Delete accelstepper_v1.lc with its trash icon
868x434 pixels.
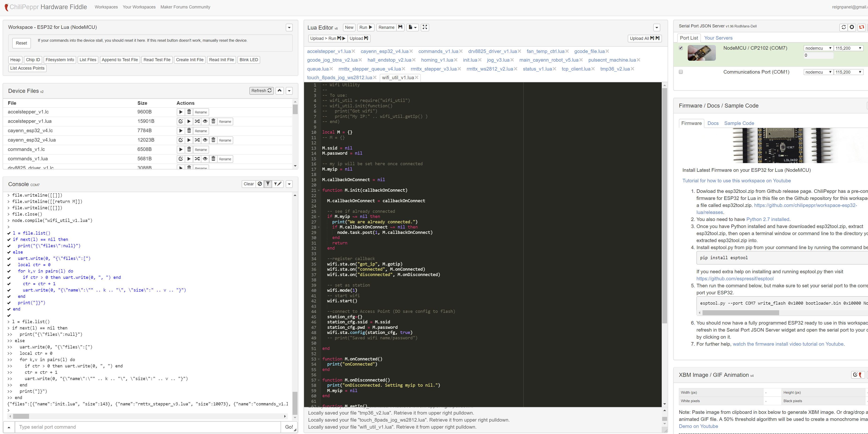pyautogui.click(x=189, y=112)
